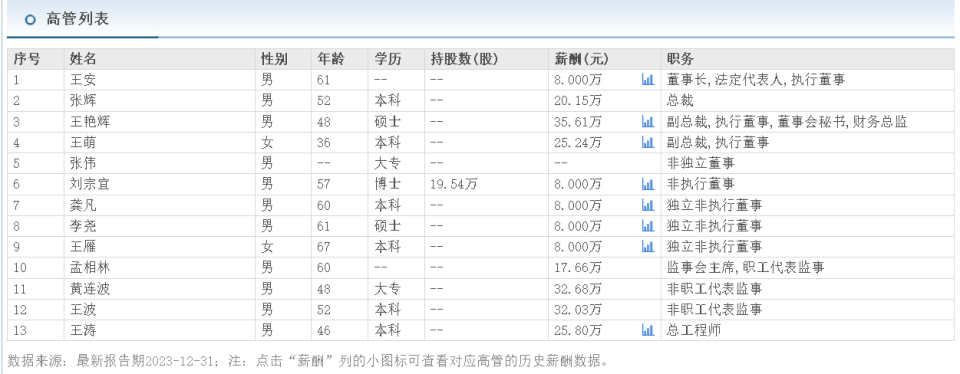This screenshot has width=960, height=374.
Task: Select the name 王萌
Action: [83, 142]
